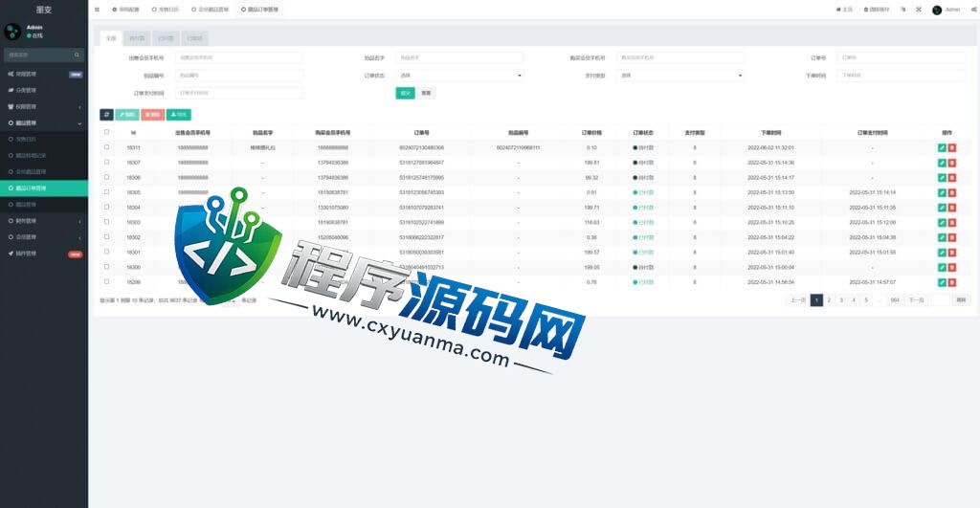Click the rocket icon menu with red badge
The image size is (980, 508).
pos(44,254)
